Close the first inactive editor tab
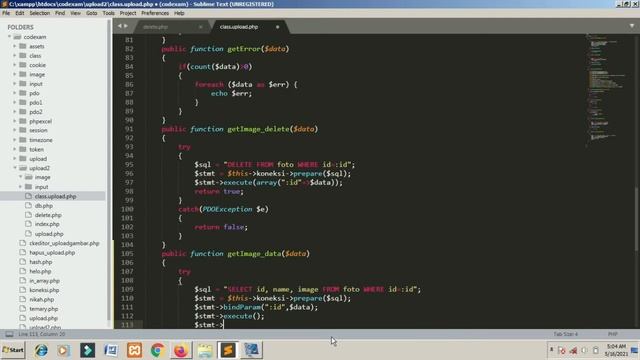The image size is (640, 360). tap(200, 27)
